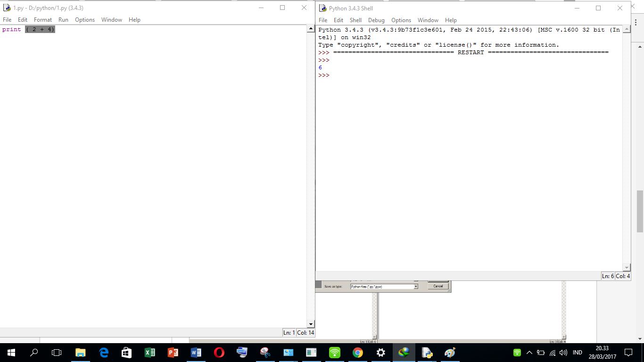This screenshot has height=362, width=644.
Task: Open volume control tray icon
Action: point(563,353)
